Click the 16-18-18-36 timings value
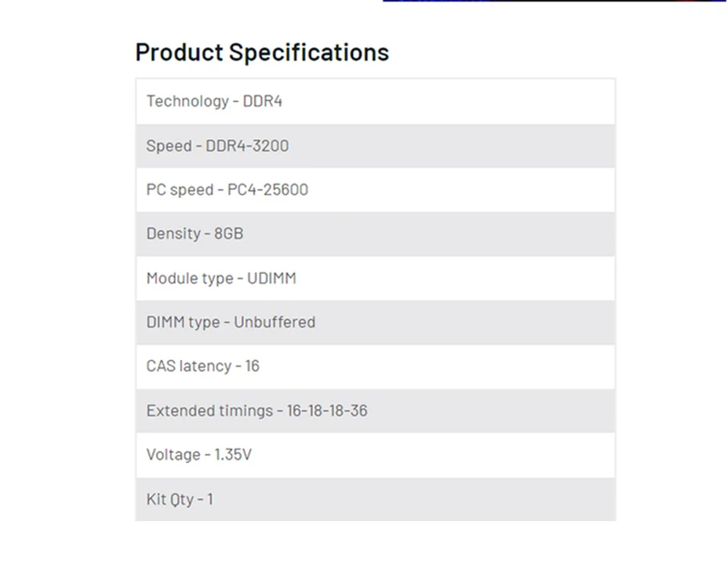728x583 pixels. click(327, 410)
